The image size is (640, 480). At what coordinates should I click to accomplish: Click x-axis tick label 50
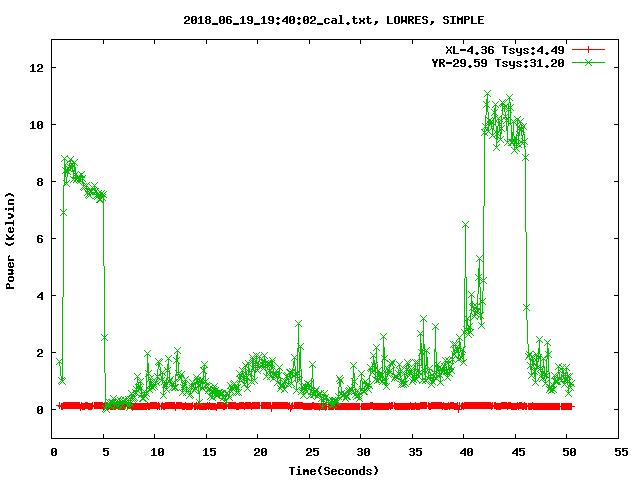coord(569,452)
